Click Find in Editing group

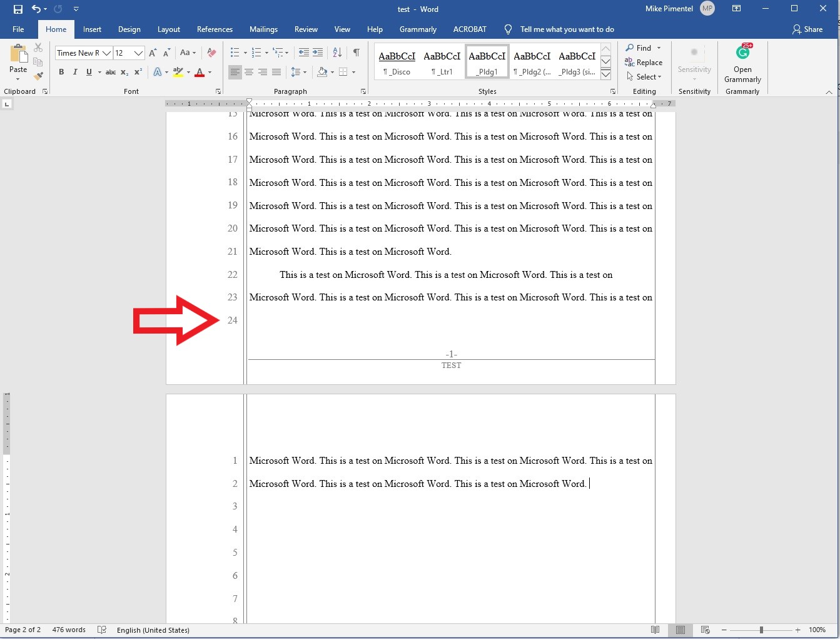pyautogui.click(x=639, y=48)
